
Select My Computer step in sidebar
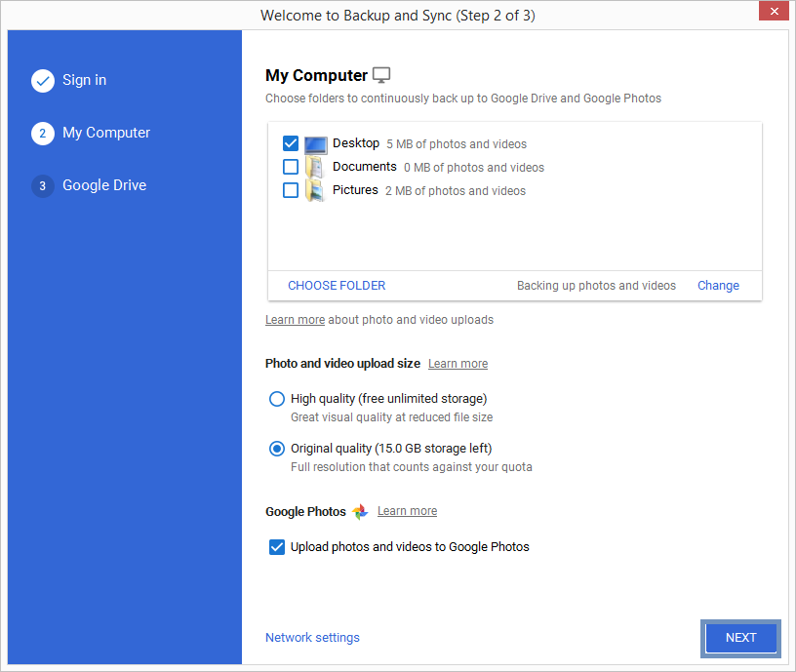(x=106, y=133)
